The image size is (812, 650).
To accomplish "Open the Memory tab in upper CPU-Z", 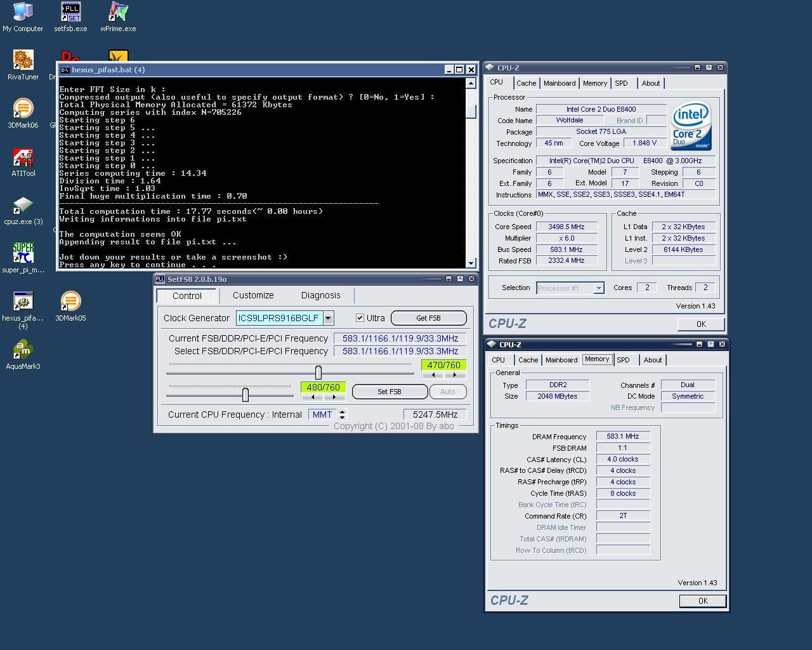I will click(595, 83).
